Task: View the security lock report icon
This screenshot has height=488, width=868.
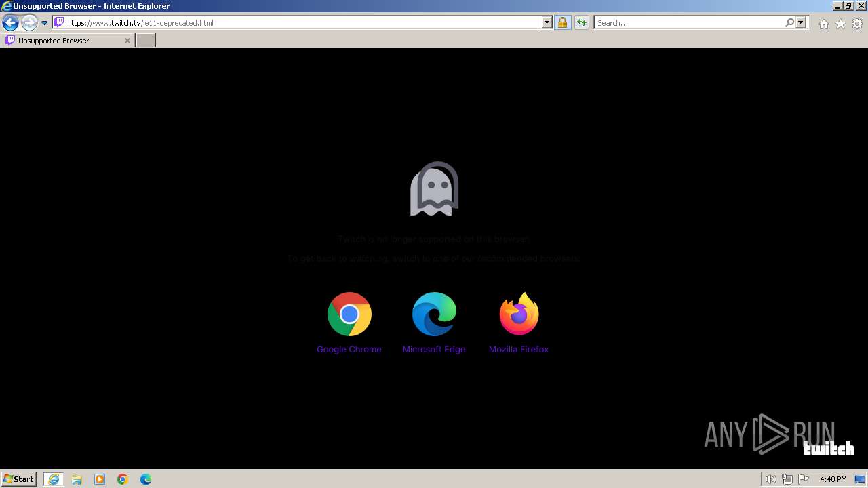Action: click(x=562, y=22)
